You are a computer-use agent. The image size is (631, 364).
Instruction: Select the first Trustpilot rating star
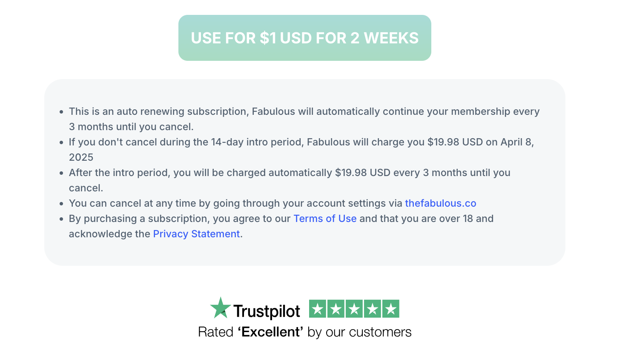pyautogui.click(x=317, y=309)
